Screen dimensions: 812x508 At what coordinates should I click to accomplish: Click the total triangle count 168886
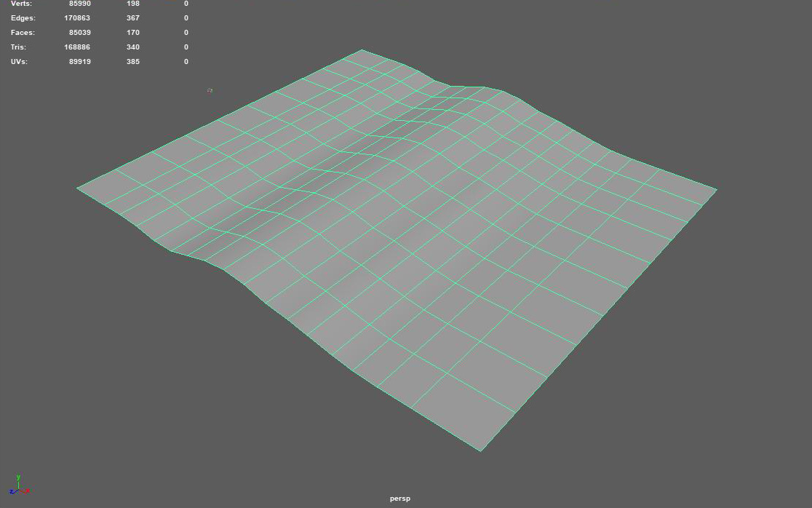coord(77,47)
